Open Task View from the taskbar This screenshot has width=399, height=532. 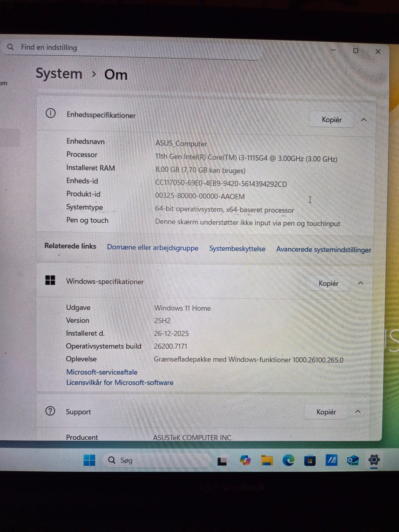point(222,461)
